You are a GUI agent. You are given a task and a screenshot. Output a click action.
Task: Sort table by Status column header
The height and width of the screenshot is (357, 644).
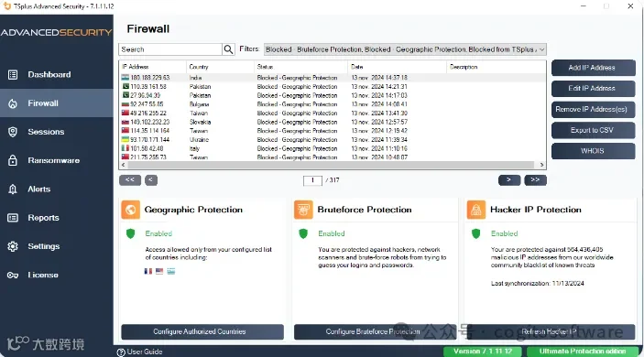click(300, 67)
